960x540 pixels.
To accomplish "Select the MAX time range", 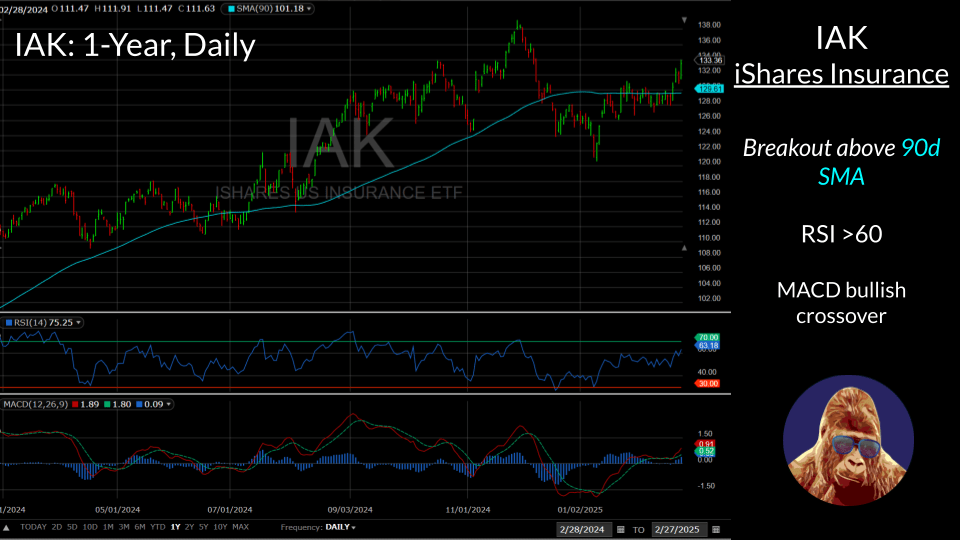I will click(241, 527).
